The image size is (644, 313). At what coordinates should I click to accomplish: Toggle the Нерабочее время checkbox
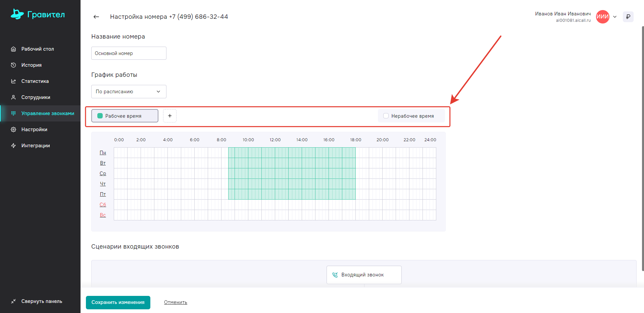(386, 116)
